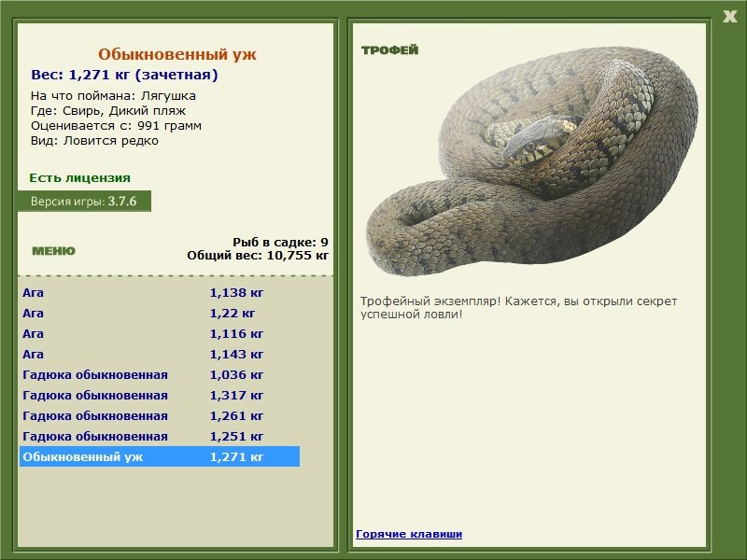Open the Горячие клавиши link
The height and width of the screenshot is (560, 747).
click(x=409, y=534)
